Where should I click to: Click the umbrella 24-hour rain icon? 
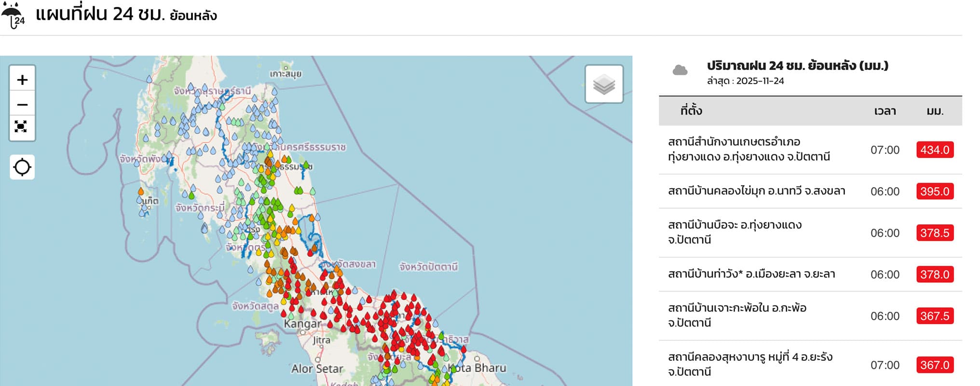13,15
